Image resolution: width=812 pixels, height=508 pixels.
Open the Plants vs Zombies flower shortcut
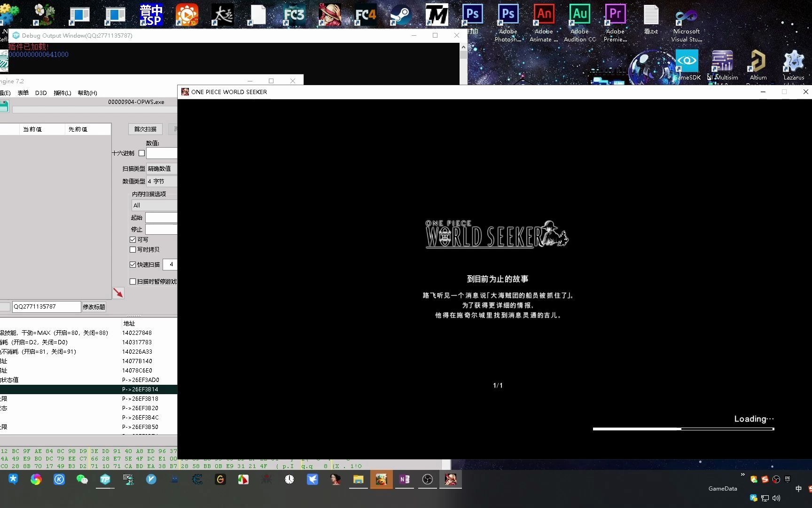click(44, 15)
